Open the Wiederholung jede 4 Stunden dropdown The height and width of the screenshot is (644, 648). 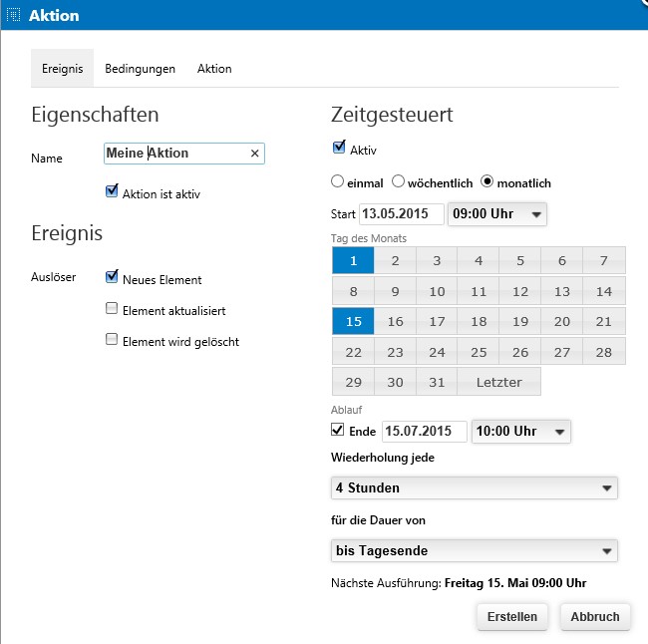click(x=474, y=488)
